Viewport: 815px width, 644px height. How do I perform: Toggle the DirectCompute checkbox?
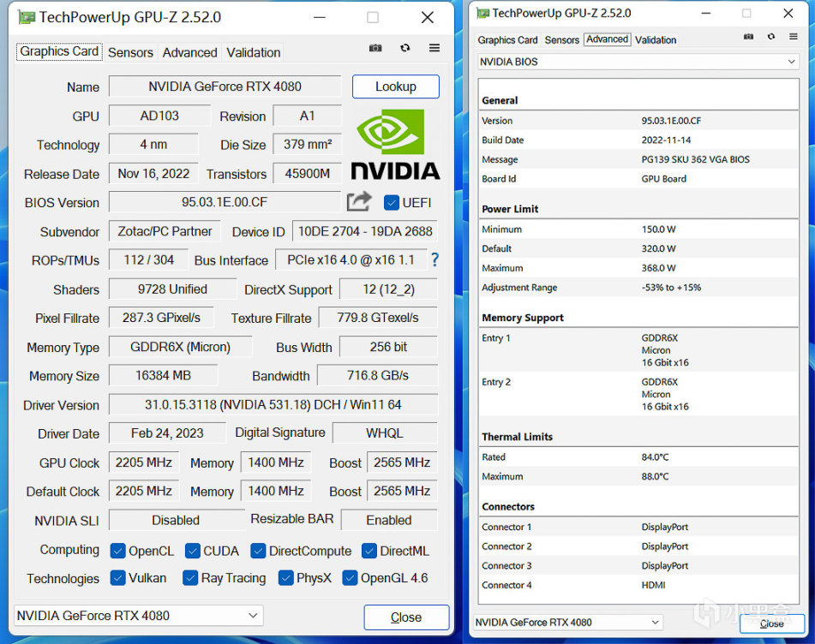258,551
